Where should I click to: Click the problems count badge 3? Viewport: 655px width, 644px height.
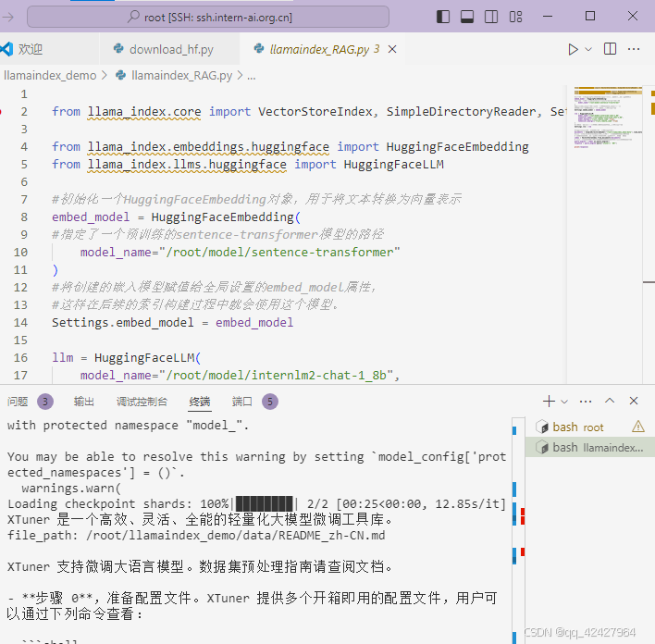pos(45,402)
